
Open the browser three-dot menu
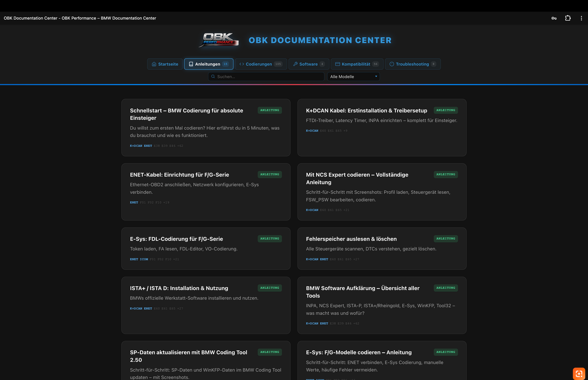pos(581,18)
